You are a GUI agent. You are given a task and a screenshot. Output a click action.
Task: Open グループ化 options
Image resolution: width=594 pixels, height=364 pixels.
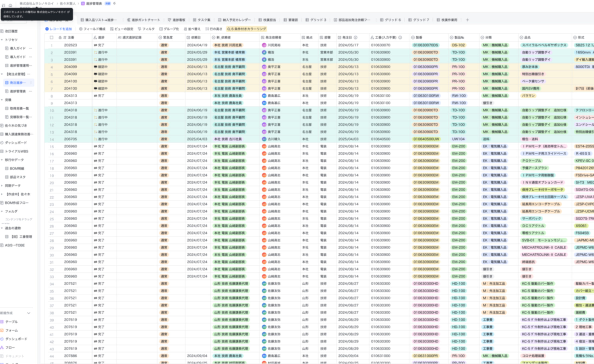pos(169,29)
